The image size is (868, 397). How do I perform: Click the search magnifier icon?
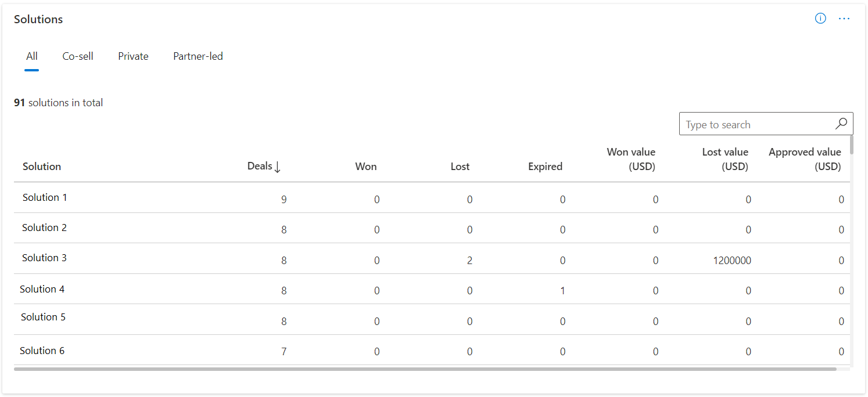click(841, 124)
